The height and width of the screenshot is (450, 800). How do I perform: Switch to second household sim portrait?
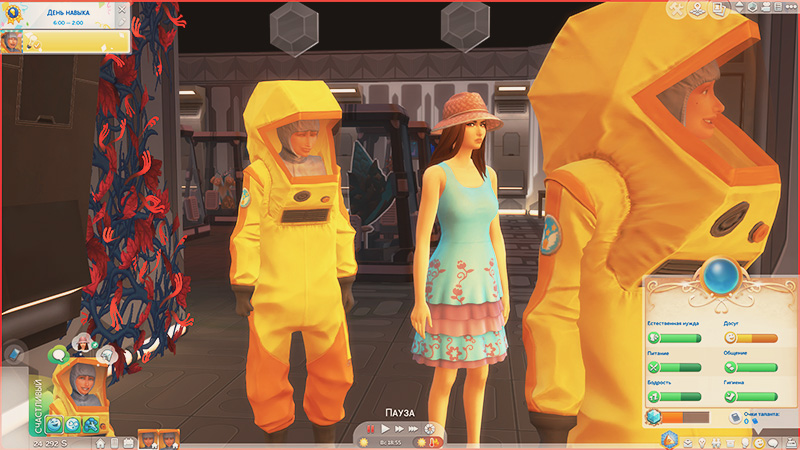169,439
